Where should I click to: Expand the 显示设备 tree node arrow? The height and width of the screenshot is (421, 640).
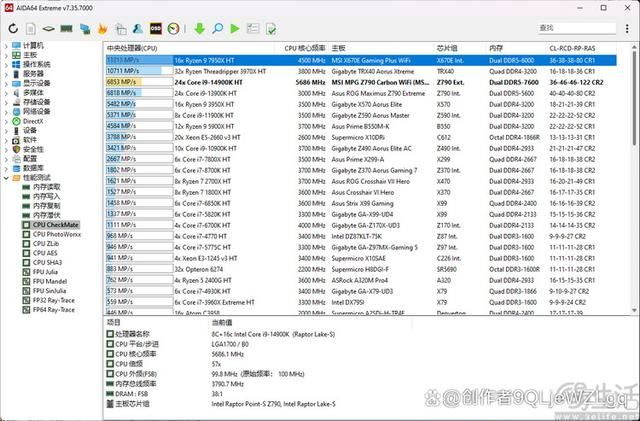pos(6,83)
